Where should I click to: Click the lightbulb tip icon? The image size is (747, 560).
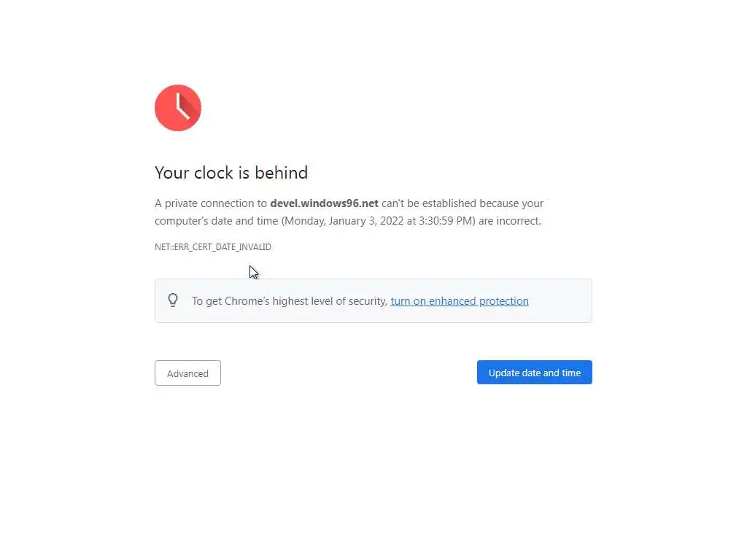tap(173, 300)
